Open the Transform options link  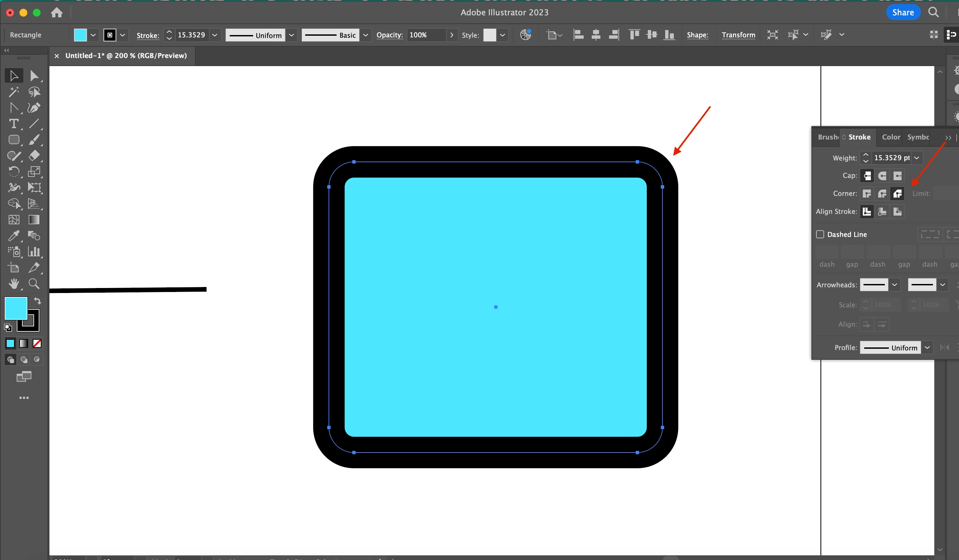[x=738, y=35]
